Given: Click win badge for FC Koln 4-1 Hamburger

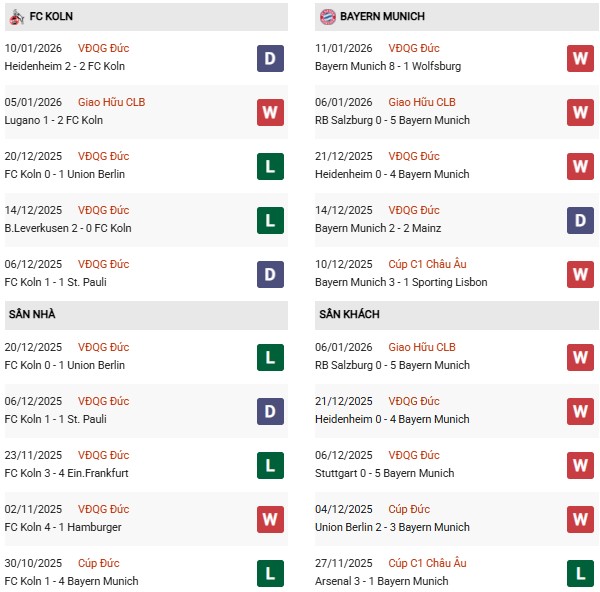Looking at the screenshot, I should [x=269, y=519].
